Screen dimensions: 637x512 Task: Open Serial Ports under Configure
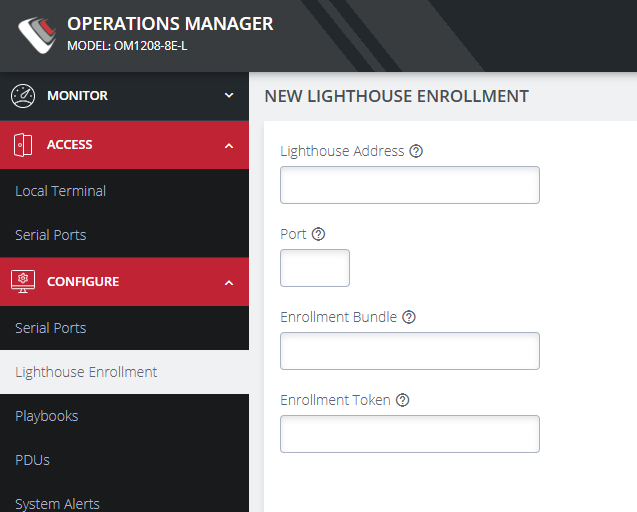coord(124,328)
